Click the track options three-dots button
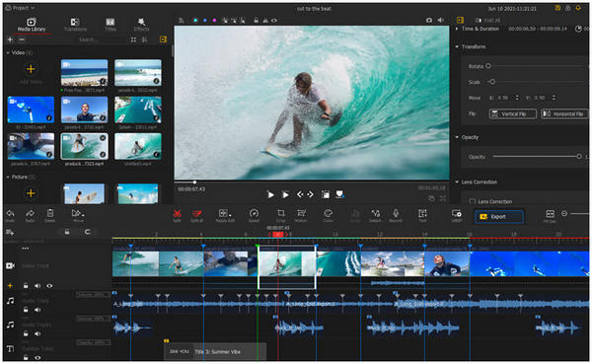The width and height of the screenshot is (592, 364). 25,249
